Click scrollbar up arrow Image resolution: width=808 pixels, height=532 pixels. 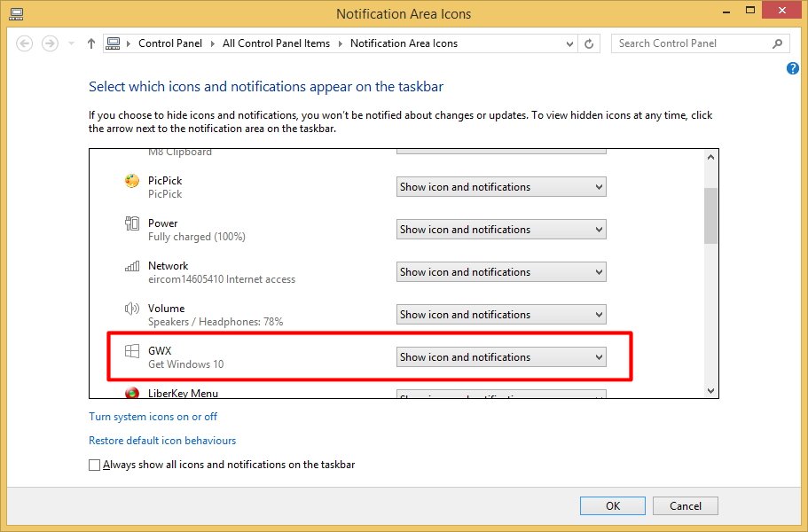pos(711,157)
